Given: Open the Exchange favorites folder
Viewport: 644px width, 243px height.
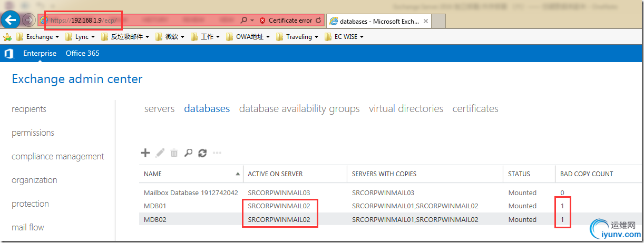Looking at the screenshot, I should 37,37.
